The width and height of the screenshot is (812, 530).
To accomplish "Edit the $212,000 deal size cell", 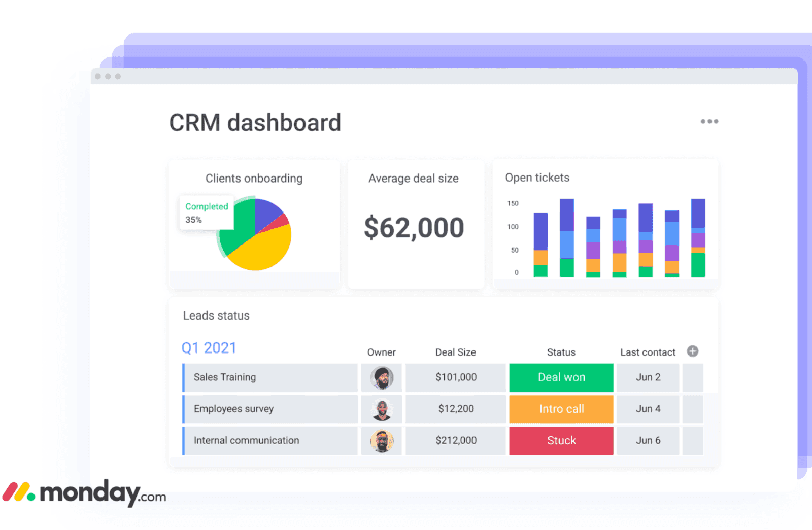I will coord(455,440).
